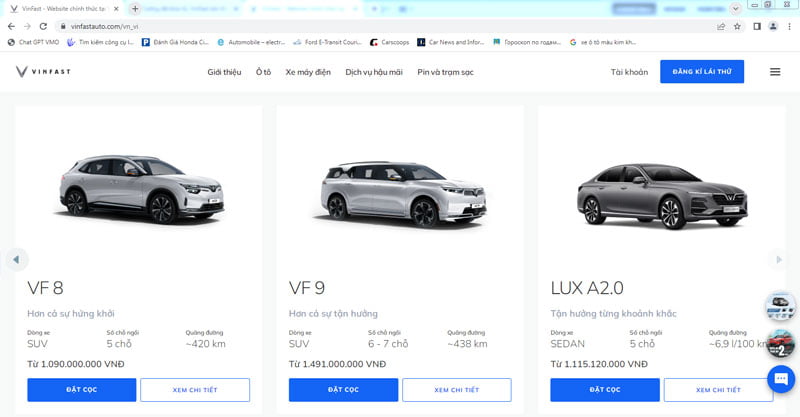
Task: Click the share page icon
Action: pos(721,26)
